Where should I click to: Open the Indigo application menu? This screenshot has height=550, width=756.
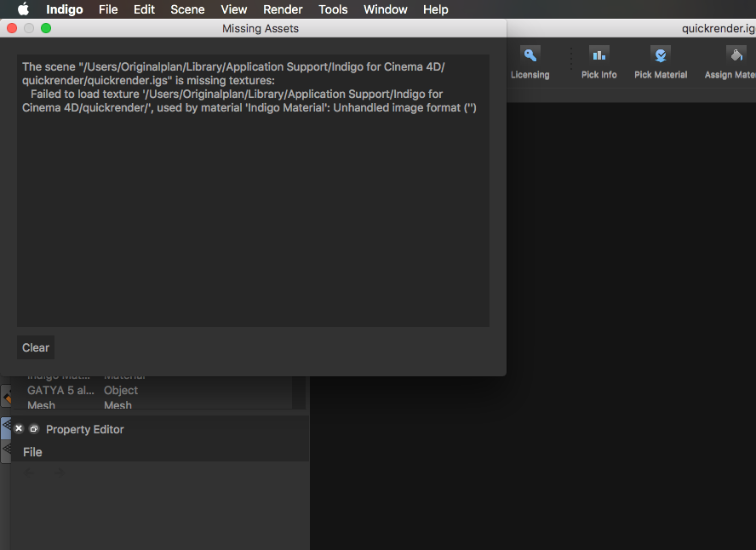(x=65, y=9)
